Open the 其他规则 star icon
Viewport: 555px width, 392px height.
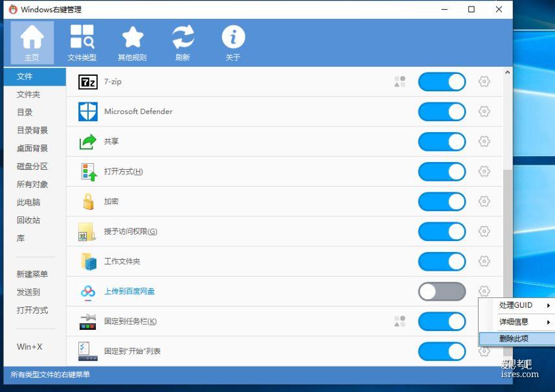tap(132, 43)
